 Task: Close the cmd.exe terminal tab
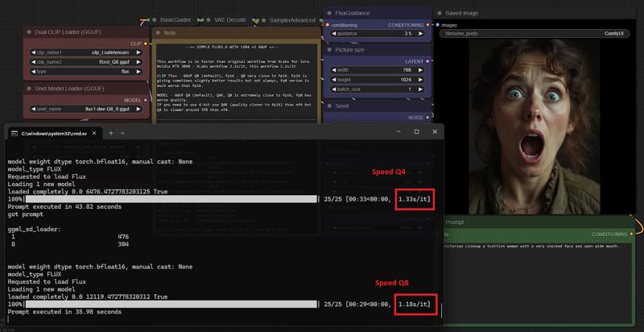pyautogui.click(x=93, y=133)
